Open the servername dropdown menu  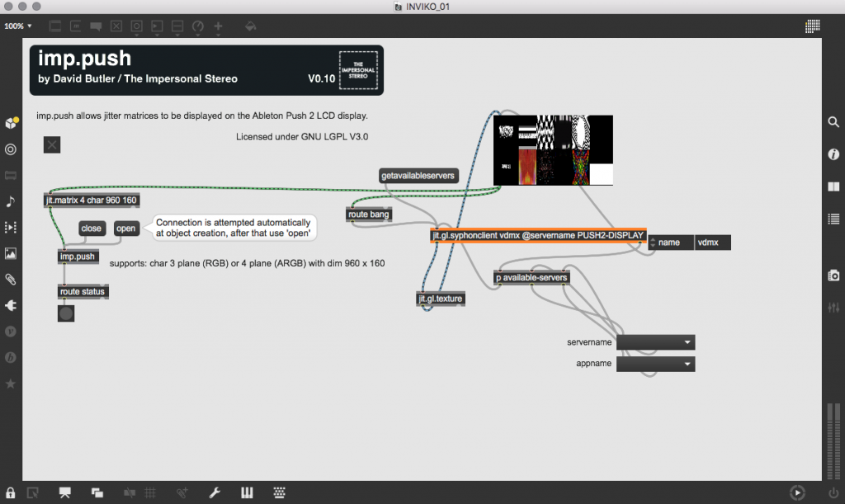pyautogui.click(x=655, y=342)
